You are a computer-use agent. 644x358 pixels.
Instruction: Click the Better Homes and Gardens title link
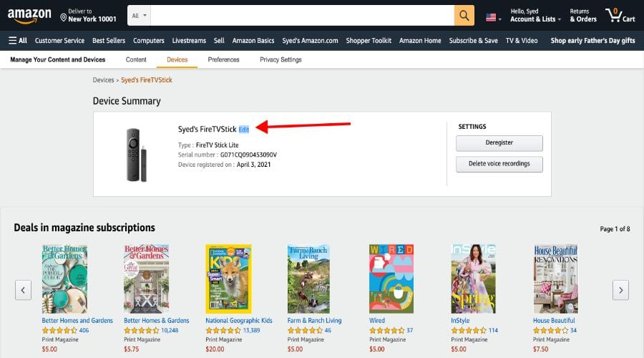point(77,321)
